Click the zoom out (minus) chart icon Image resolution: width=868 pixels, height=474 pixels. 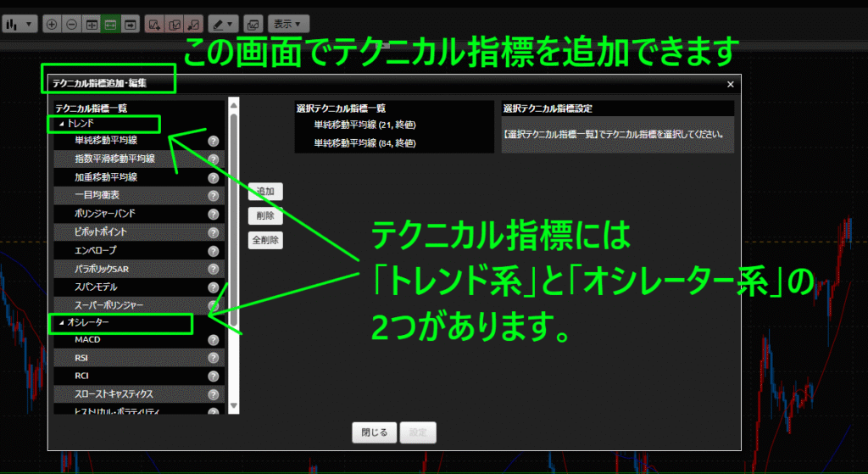coord(71,25)
